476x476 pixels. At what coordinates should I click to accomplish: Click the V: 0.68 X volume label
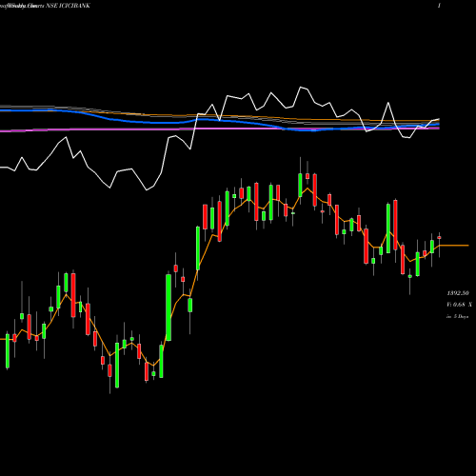459,305
